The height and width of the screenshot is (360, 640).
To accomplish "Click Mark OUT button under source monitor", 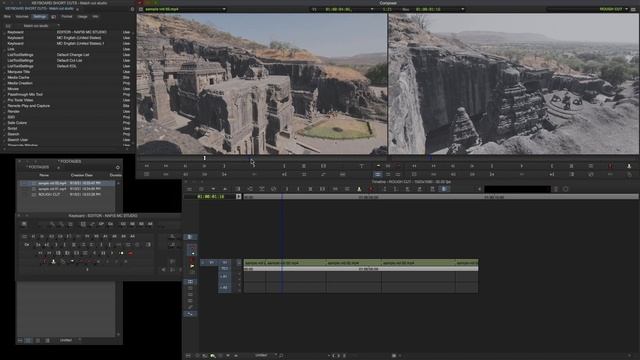I will pos(284,166).
